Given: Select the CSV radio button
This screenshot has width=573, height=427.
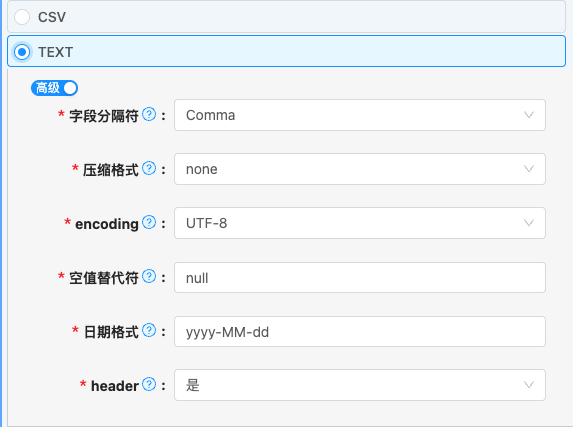Looking at the screenshot, I should (x=22, y=17).
